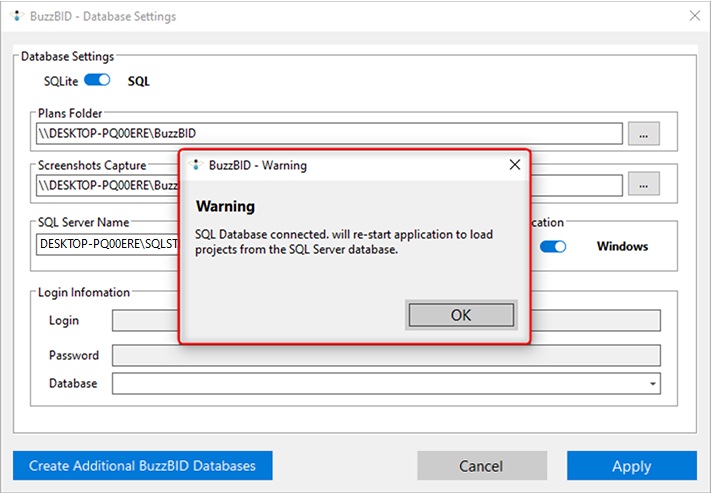Browse for Plans Folder using the ellipsis button
711x493 pixels.
point(643,133)
